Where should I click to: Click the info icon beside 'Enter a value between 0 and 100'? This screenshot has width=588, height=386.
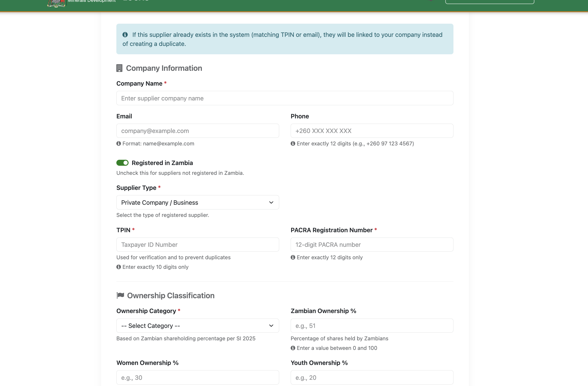tap(293, 348)
